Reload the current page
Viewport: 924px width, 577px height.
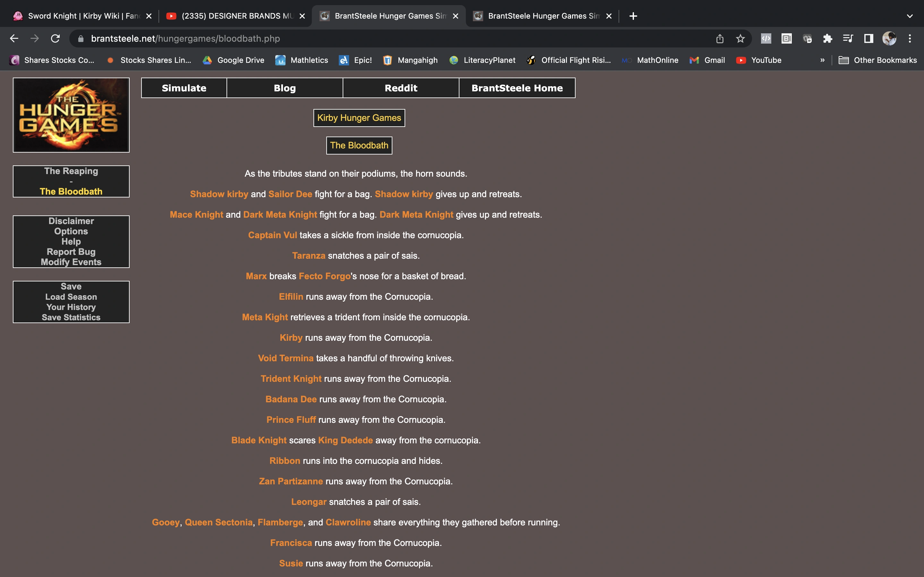click(56, 38)
